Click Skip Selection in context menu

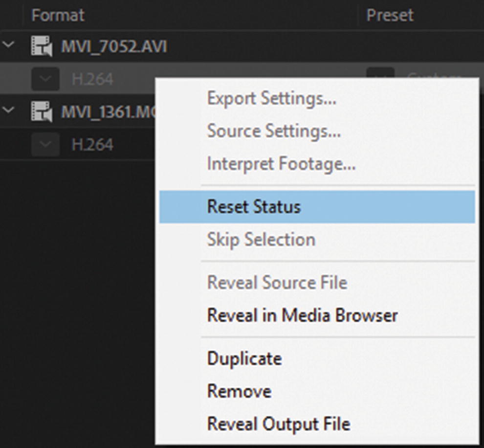261,240
